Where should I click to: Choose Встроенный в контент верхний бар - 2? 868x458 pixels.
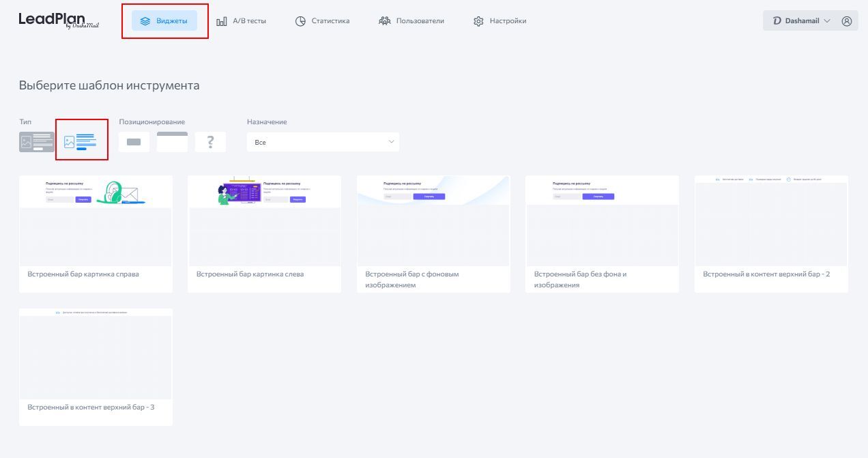pos(771,232)
